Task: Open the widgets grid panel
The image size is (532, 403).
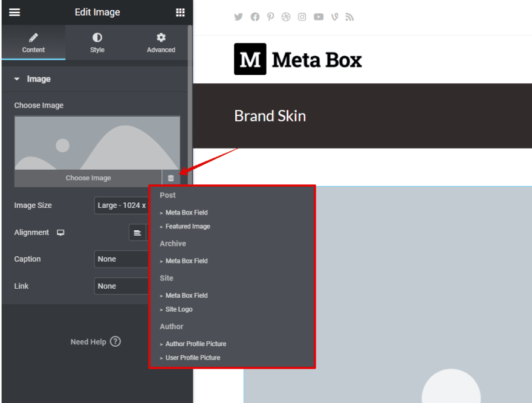Action: (x=180, y=13)
